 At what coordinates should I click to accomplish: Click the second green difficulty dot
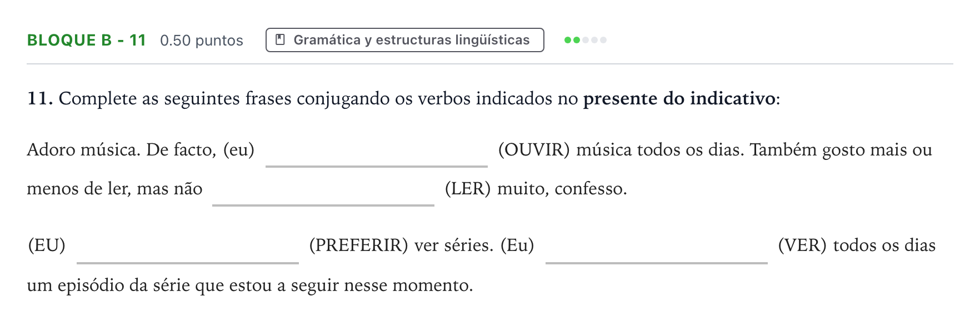tap(577, 40)
